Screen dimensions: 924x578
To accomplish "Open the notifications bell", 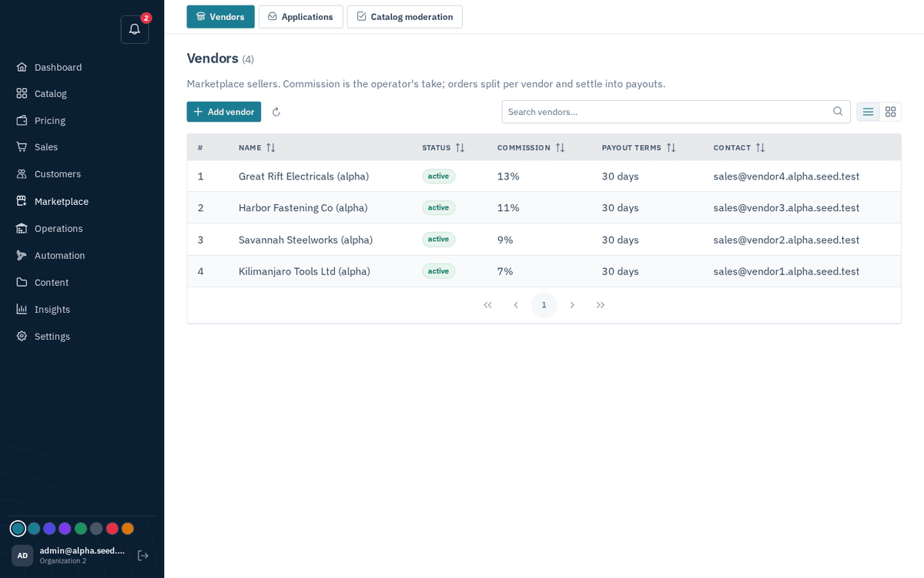I will click(135, 29).
